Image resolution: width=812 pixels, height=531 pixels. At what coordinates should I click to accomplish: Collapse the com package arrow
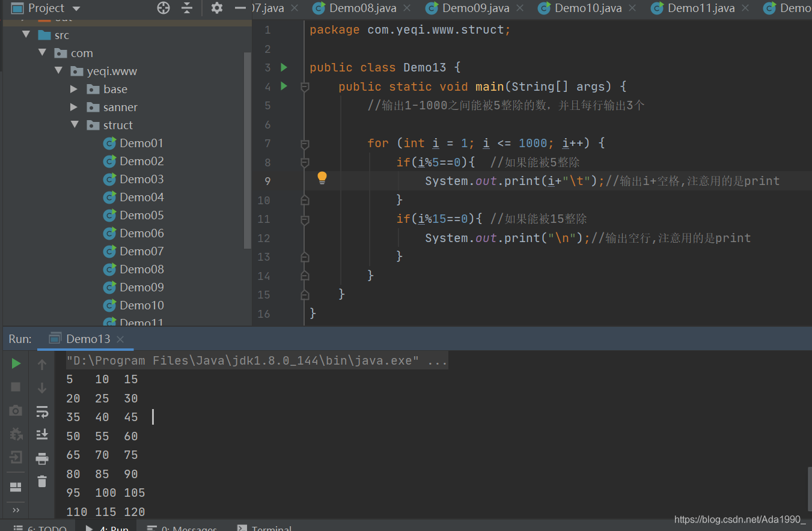pyautogui.click(x=42, y=53)
